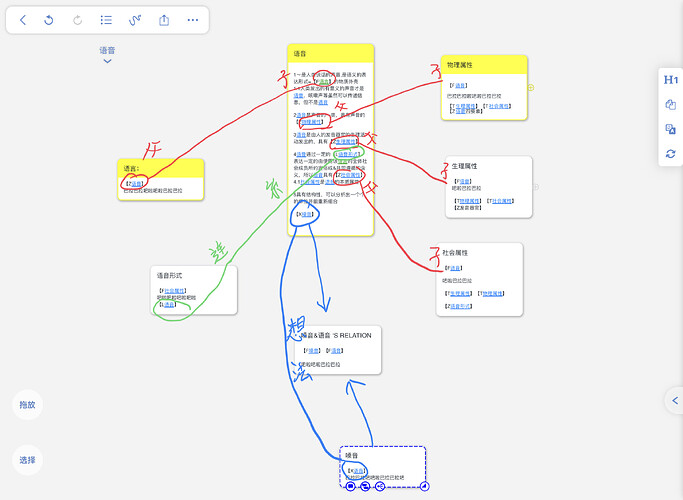683x500 pixels.
Task: Open F语音 link in 生理属性 card
Action: (x=465, y=181)
